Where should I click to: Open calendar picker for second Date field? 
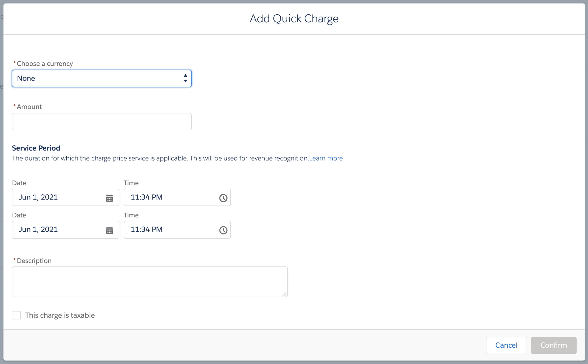109,230
